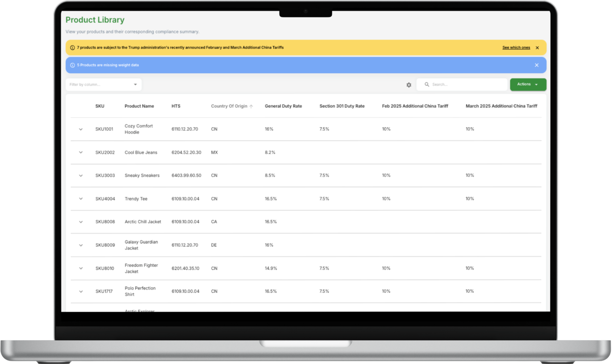Expand the SKU8010 Freedom Fighter Jacket row
The image size is (612, 364).
[x=81, y=268]
